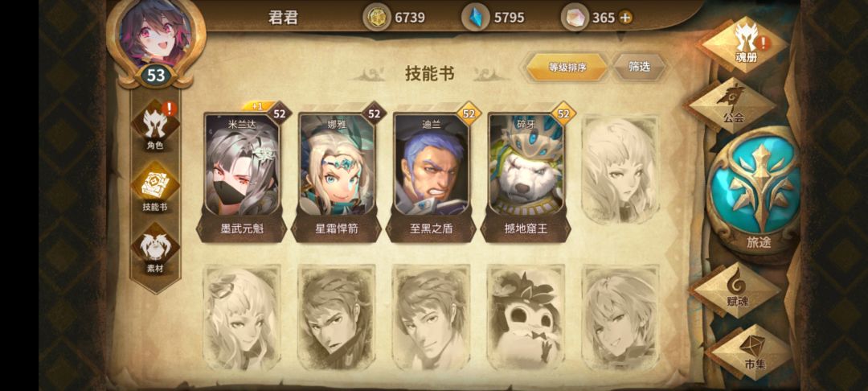Select the 角色 character sidebar icon
This screenshot has height=391, width=868.
[x=155, y=127]
